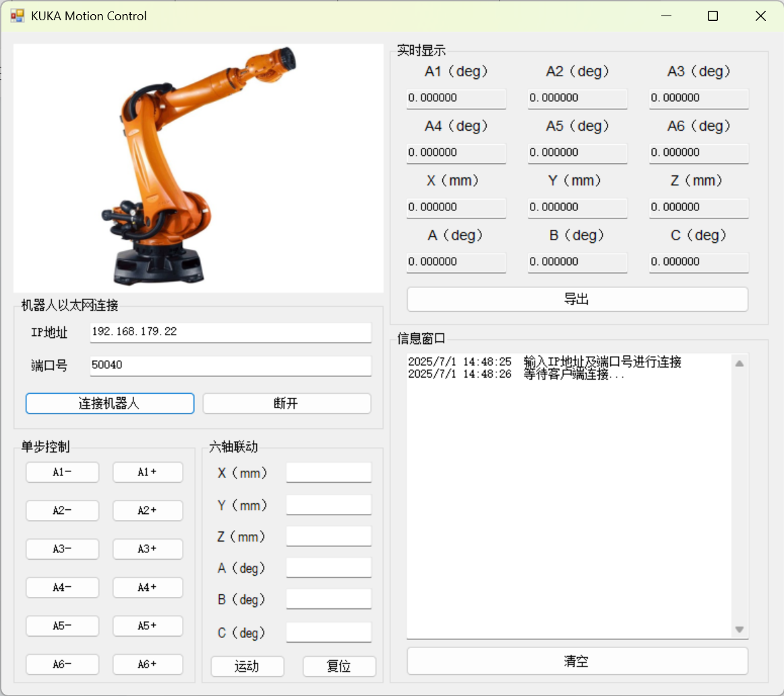Click the KUKA robot arm image
Screen dimensions: 784x696
coord(198,168)
